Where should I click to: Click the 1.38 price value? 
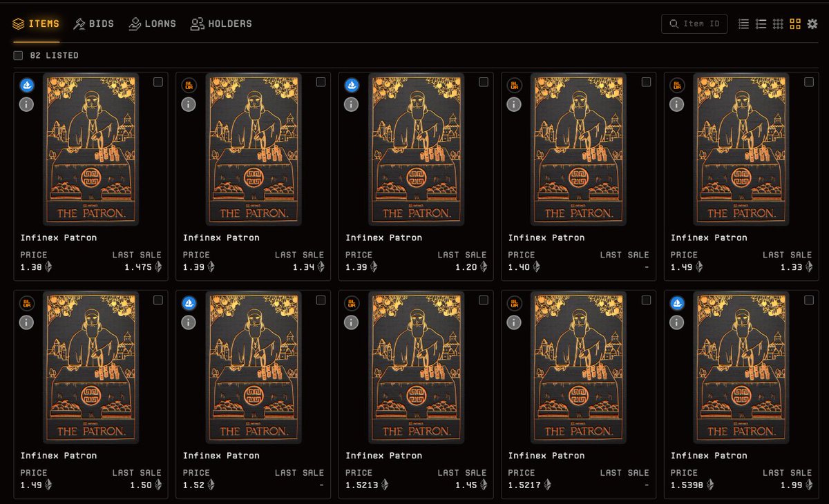(x=31, y=267)
